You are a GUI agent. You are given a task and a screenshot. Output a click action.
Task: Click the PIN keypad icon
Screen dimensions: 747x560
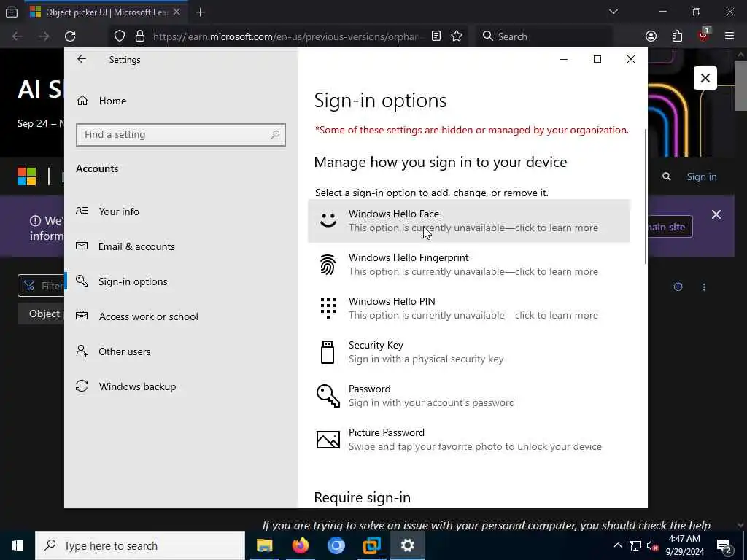[328, 308]
